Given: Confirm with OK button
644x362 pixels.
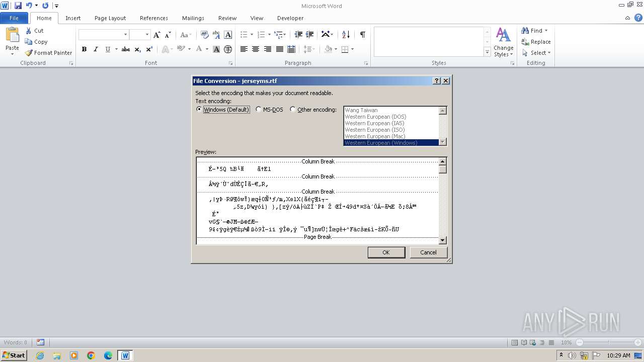Looking at the screenshot, I should (x=386, y=252).
